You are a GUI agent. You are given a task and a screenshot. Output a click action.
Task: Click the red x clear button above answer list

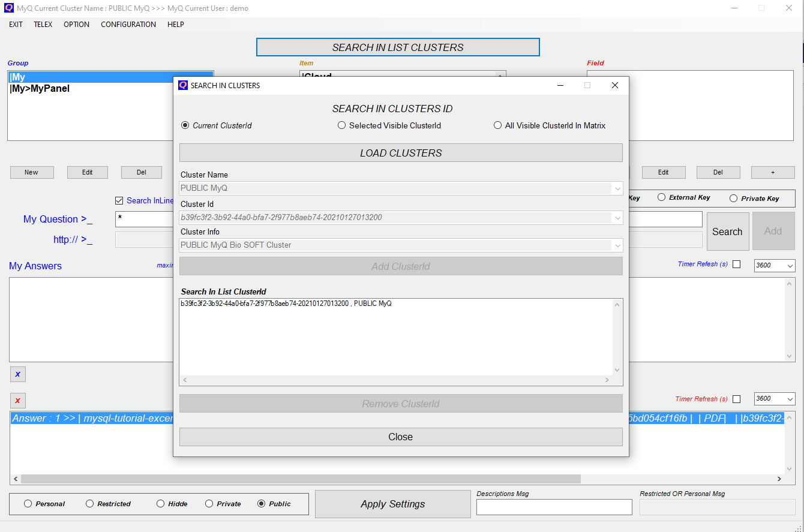coord(17,401)
